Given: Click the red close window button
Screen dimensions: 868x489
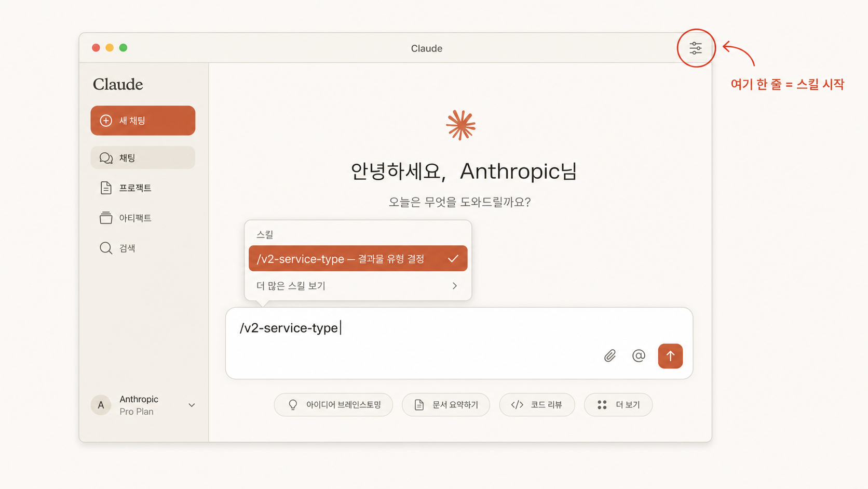Looking at the screenshot, I should (x=96, y=48).
